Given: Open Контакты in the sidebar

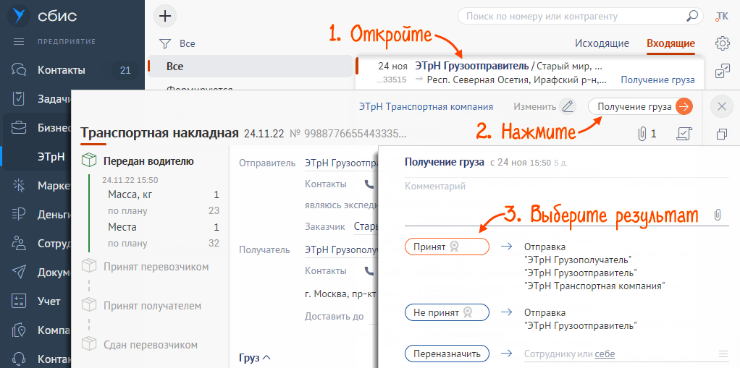Looking at the screenshot, I should [61, 71].
